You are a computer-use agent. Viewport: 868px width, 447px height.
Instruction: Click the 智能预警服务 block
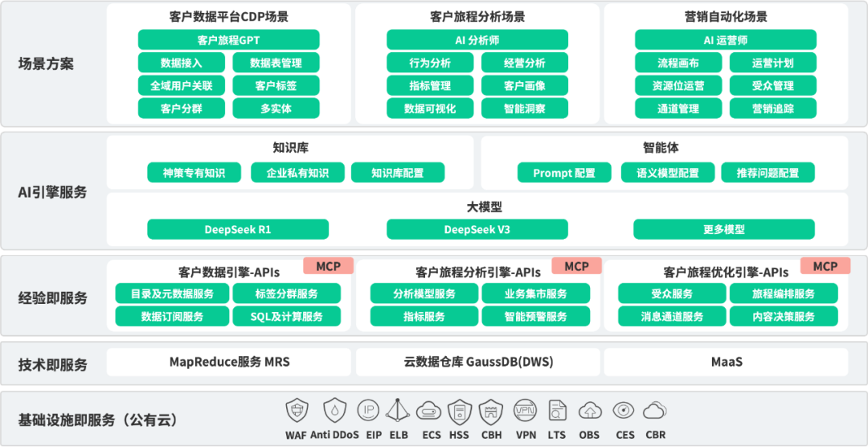click(536, 316)
